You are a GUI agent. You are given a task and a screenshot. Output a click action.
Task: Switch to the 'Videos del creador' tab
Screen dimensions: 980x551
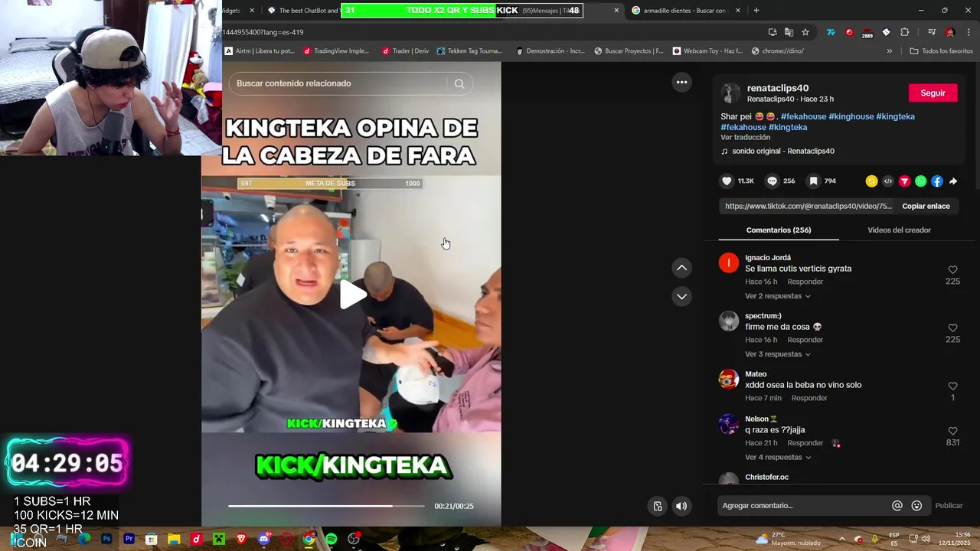(899, 230)
